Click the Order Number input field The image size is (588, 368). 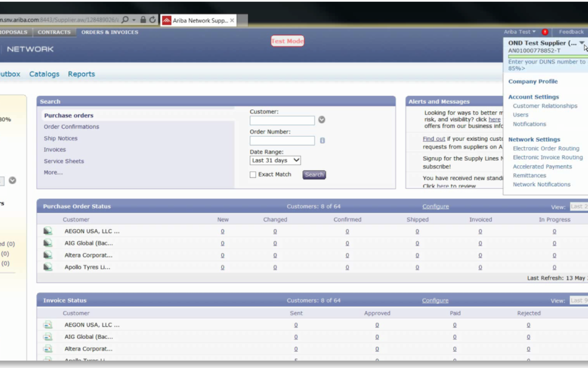coord(282,141)
